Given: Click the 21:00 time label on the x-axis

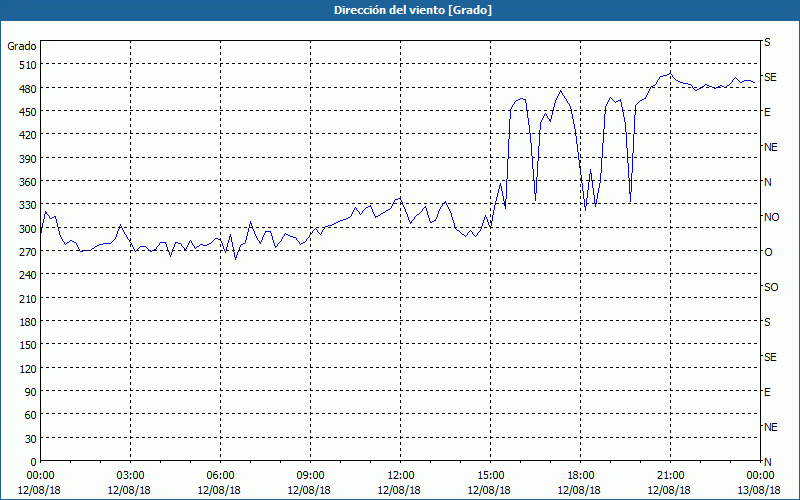Looking at the screenshot, I should 670,476.
